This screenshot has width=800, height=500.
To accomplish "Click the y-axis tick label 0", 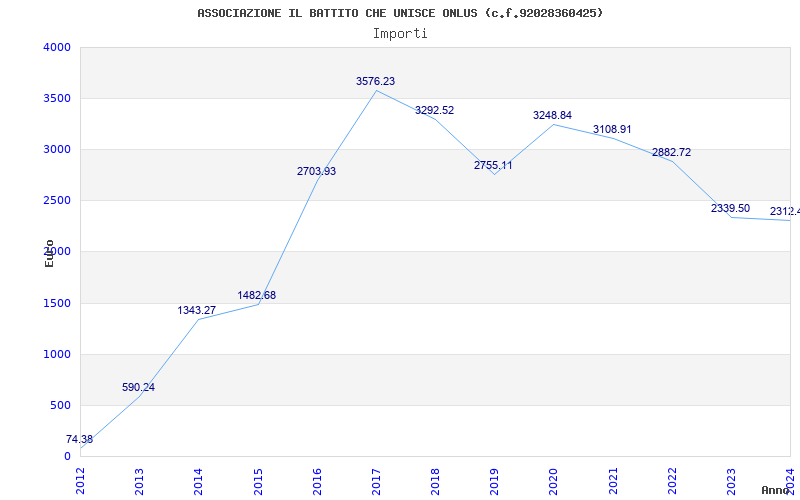I will click(67, 456).
